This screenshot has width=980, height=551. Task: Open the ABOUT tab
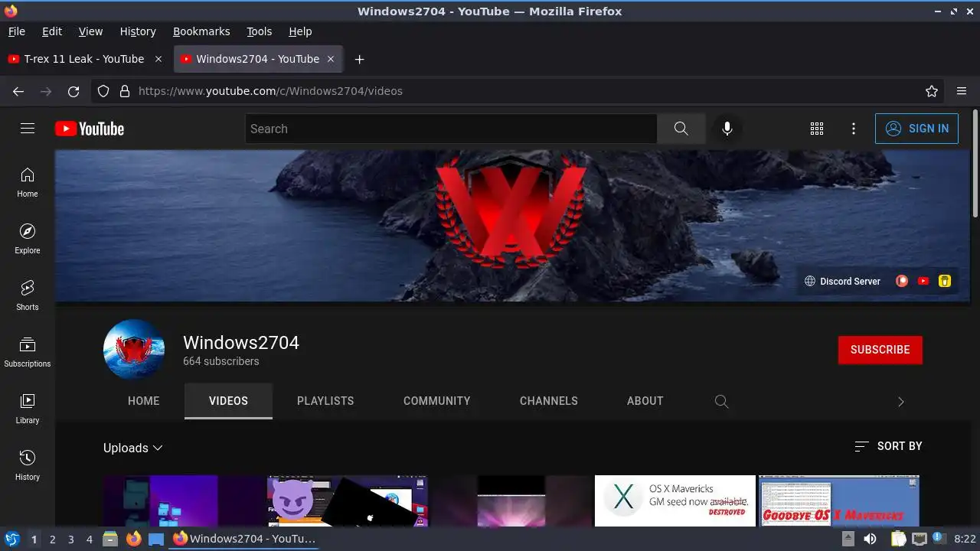(x=645, y=401)
